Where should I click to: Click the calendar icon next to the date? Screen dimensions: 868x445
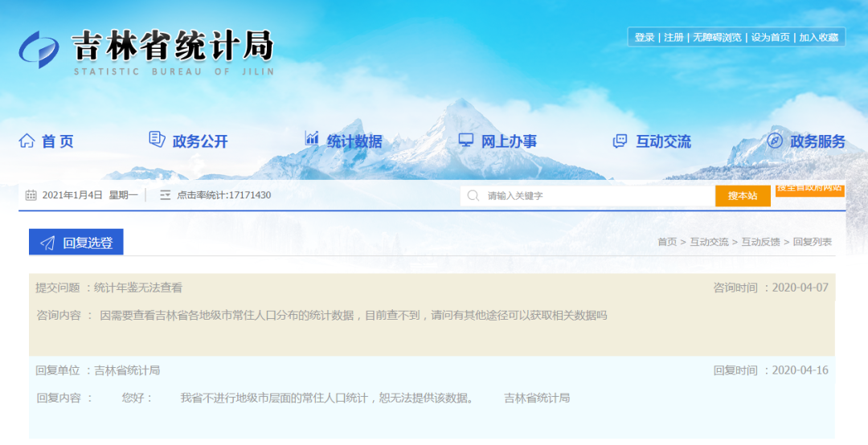tap(31, 195)
